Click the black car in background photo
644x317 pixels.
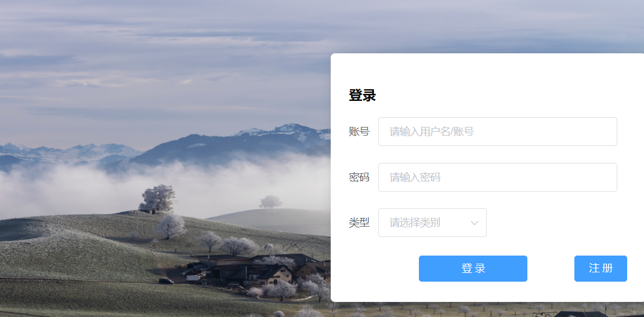(x=166, y=281)
